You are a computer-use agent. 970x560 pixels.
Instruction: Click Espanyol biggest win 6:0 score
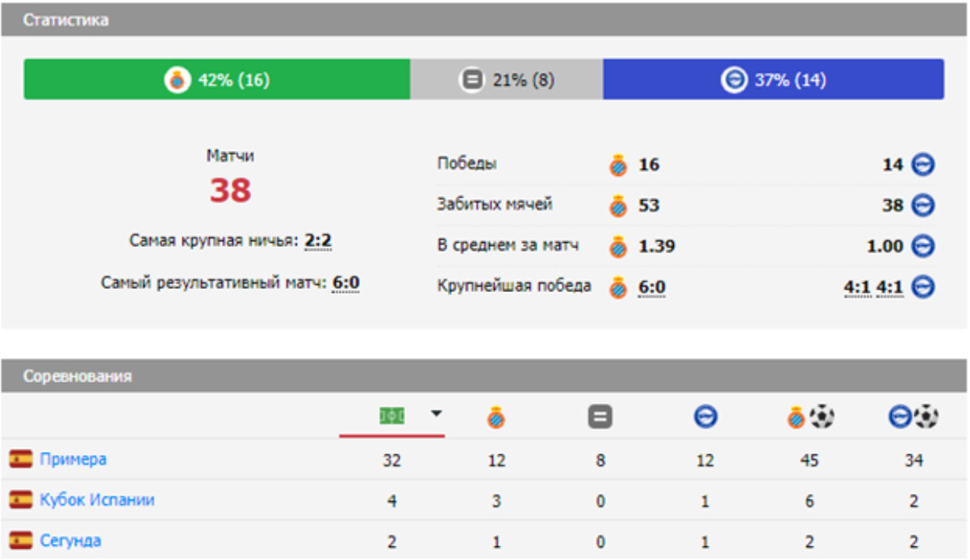[652, 287]
